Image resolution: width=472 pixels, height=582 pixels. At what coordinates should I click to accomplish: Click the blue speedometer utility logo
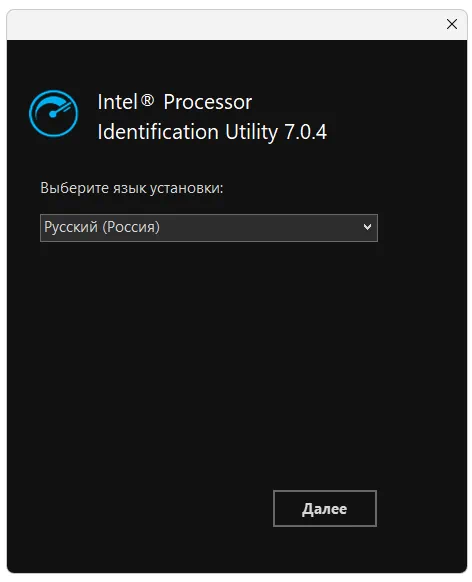coord(53,113)
